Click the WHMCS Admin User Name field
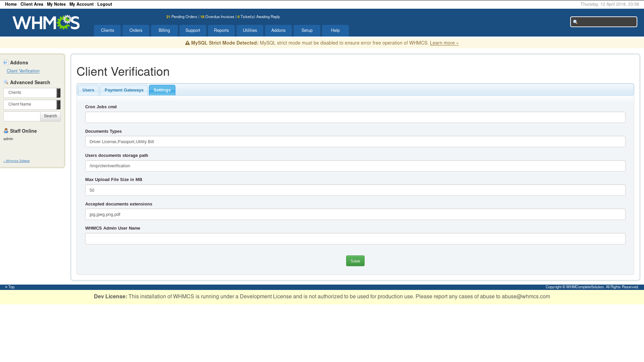 [x=355, y=239]
